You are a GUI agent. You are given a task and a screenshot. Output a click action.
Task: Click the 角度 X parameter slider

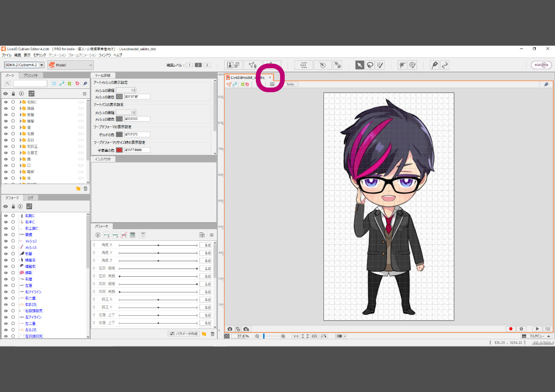[158, 245]
